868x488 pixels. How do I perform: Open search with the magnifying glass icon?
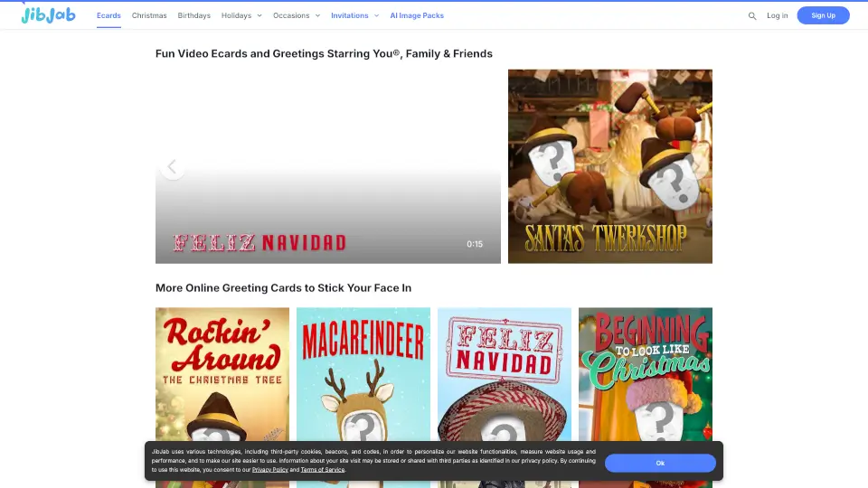pos(752,15)
